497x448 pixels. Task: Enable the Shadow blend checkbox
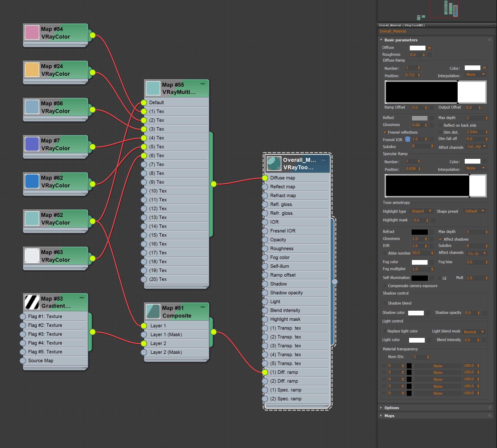tap(385, 303)
